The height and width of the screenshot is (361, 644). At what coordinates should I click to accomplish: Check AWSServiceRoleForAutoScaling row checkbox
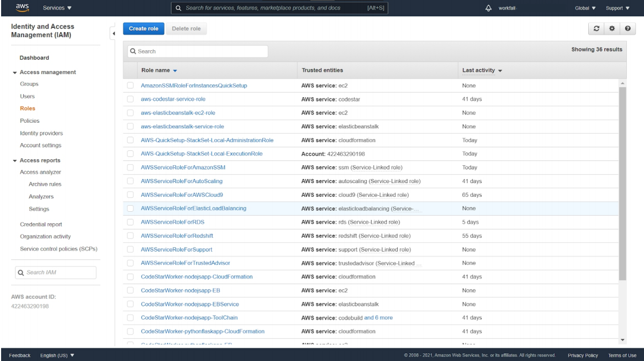point(130,181)
